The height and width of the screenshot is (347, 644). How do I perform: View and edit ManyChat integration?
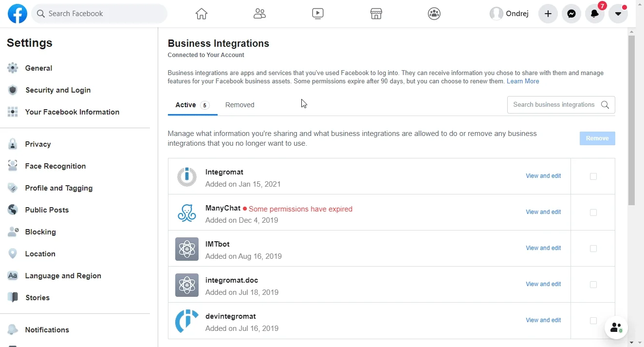(543, 212)
